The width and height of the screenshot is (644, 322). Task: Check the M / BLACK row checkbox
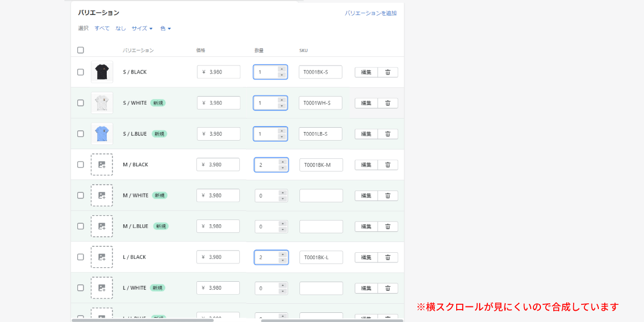80,165
